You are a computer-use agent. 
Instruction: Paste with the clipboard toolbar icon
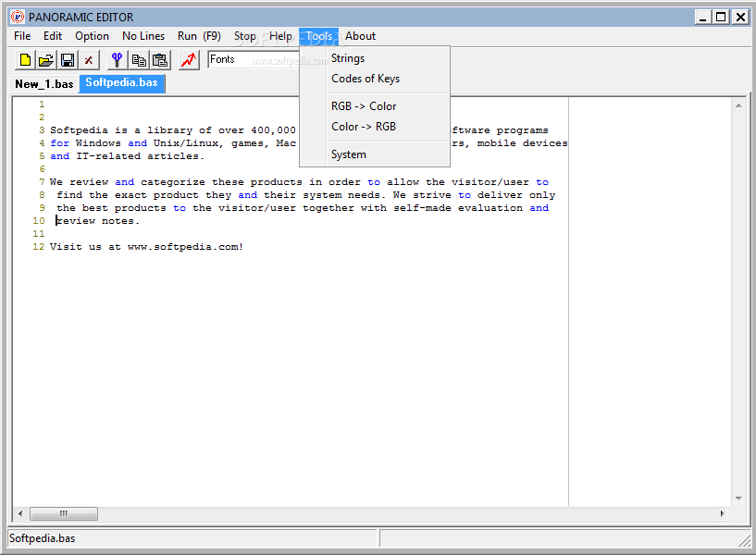point(160,60)
